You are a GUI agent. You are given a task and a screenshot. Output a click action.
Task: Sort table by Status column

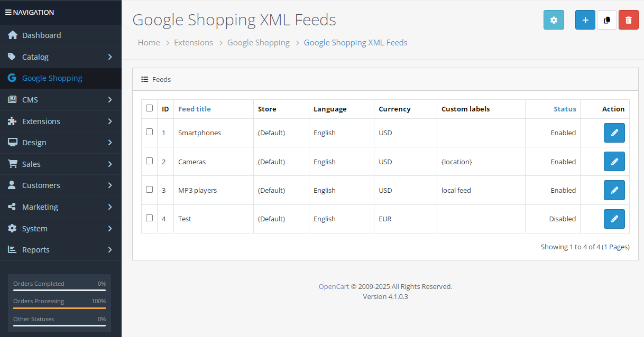point(565,109)
